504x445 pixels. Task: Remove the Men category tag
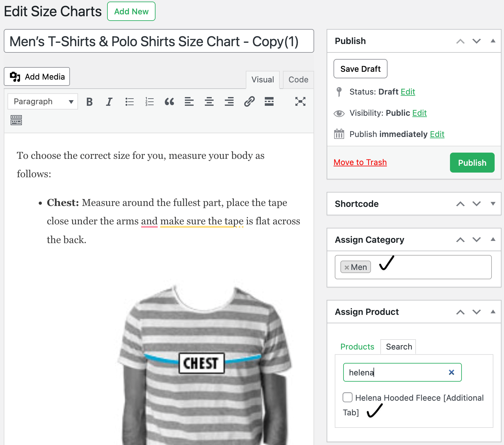coord(347,267)
